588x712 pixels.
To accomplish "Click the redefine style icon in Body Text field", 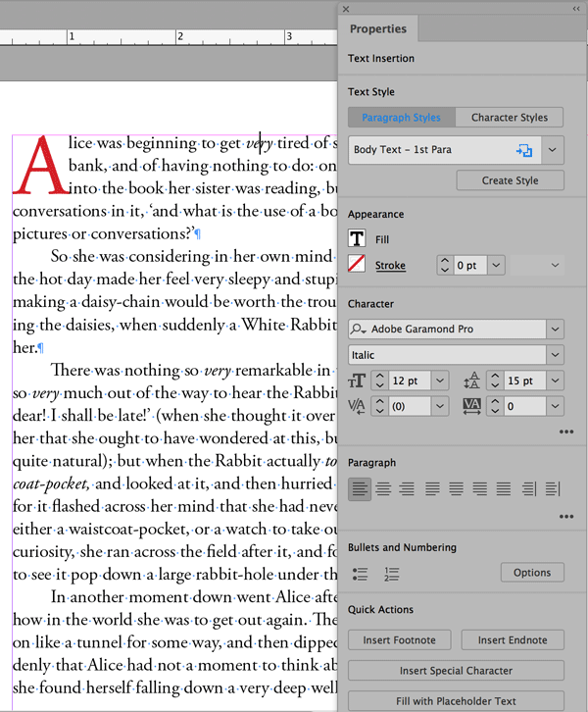I will tap(524, 150).
